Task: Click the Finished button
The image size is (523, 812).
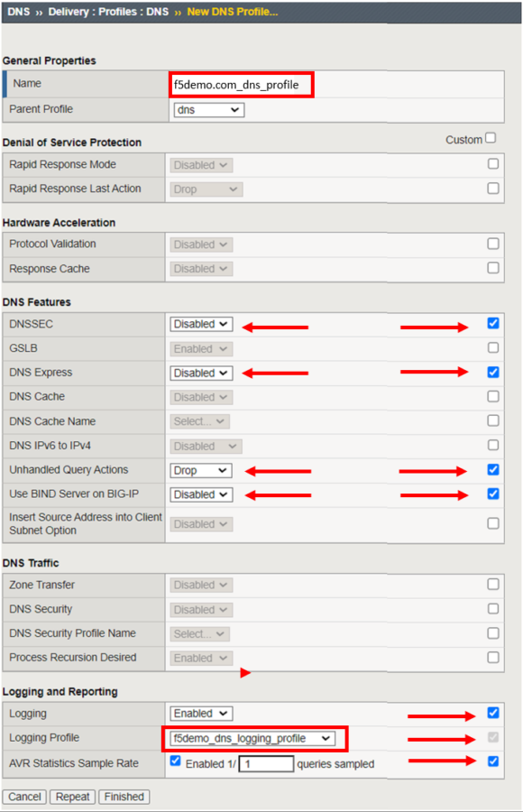Action: (124, 797)
